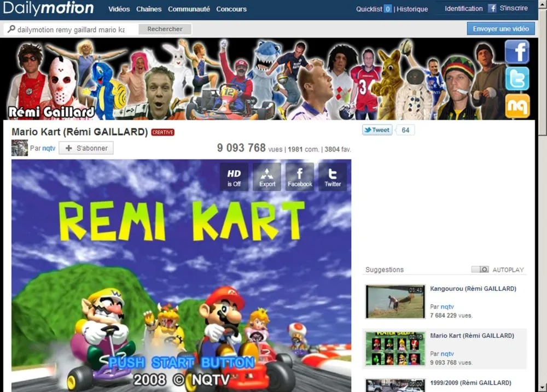This screenshot has width=547, height=392.
Task: Toggle the HD is Off video button
Action: pos(234,177)
